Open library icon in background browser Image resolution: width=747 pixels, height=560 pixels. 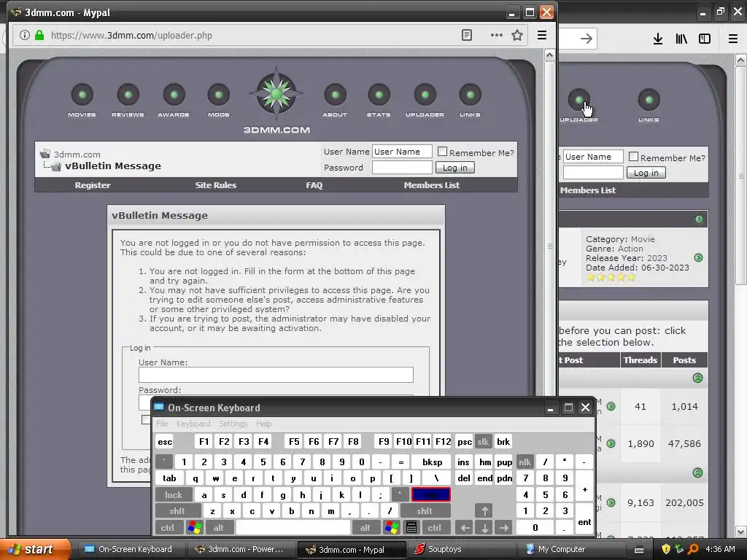(681, 39)
